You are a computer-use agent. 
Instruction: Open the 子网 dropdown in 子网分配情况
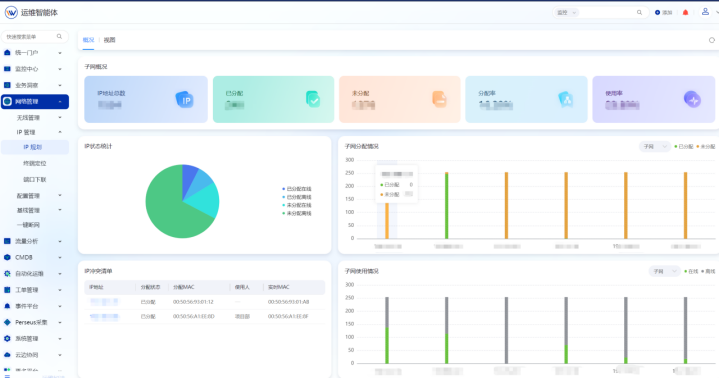[x=655, y=147]
